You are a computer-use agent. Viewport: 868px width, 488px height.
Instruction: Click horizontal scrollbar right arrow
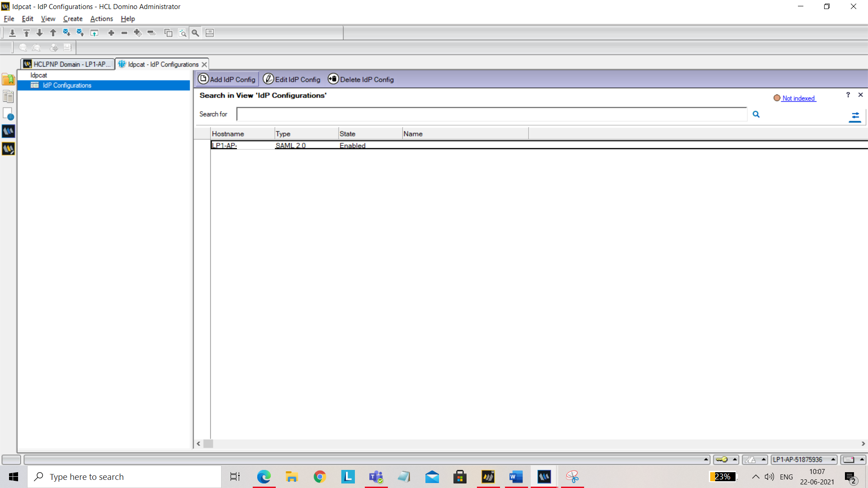[x=863, y=444]
